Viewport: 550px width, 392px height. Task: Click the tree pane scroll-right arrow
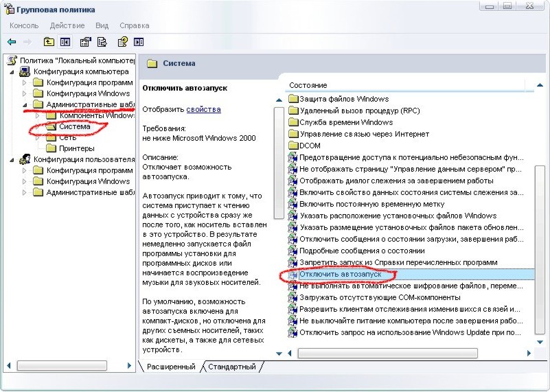click(130, 366)
